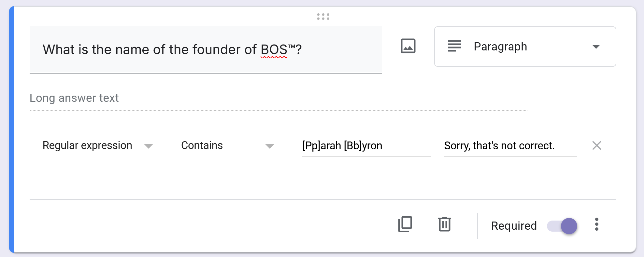Screen dimensions: 644x257
Task: Remove the validation rule with the X
Action: [x=596, y=145]
